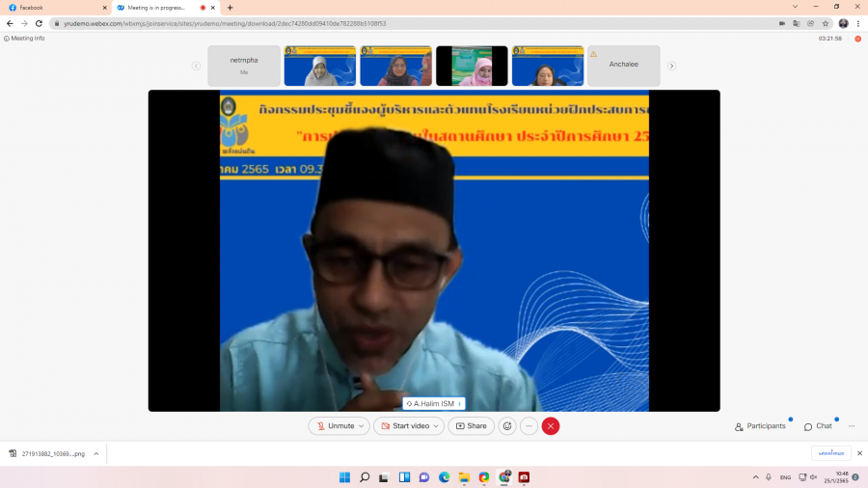
Task: Open the emoji reactions menu
Action: click(507, 426)
